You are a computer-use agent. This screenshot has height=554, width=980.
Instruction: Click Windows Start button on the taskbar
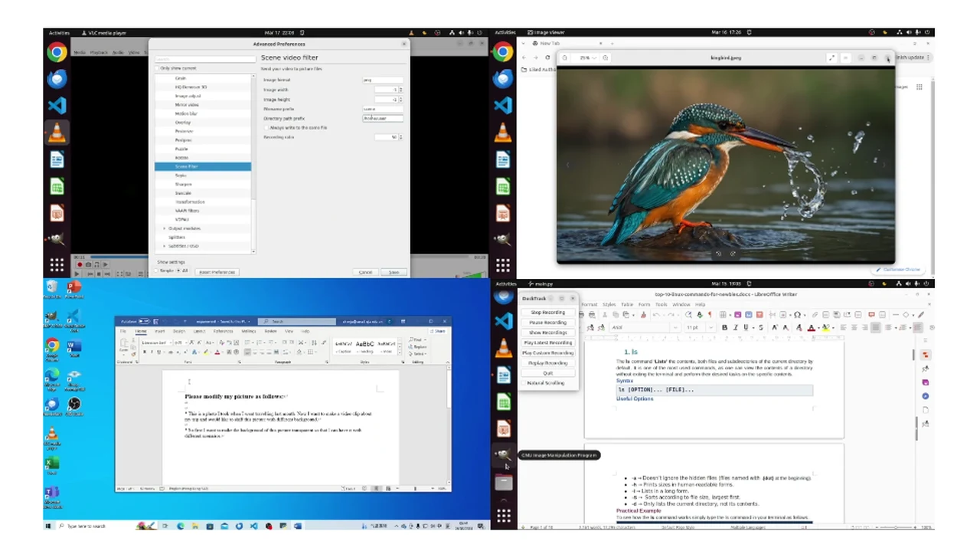point(48,526)
